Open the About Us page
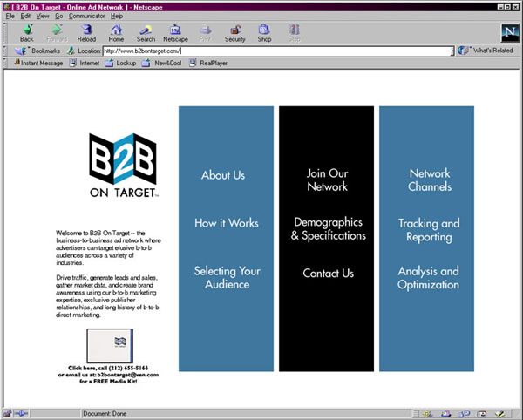Screen dimensions: 523x420 pos(223,175)
